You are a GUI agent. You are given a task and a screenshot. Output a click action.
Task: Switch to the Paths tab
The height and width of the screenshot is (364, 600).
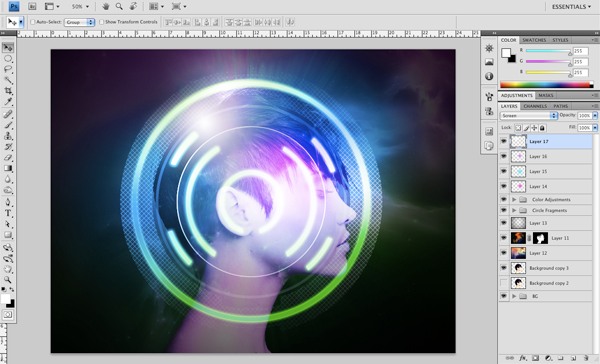click(x=561, y=106)
